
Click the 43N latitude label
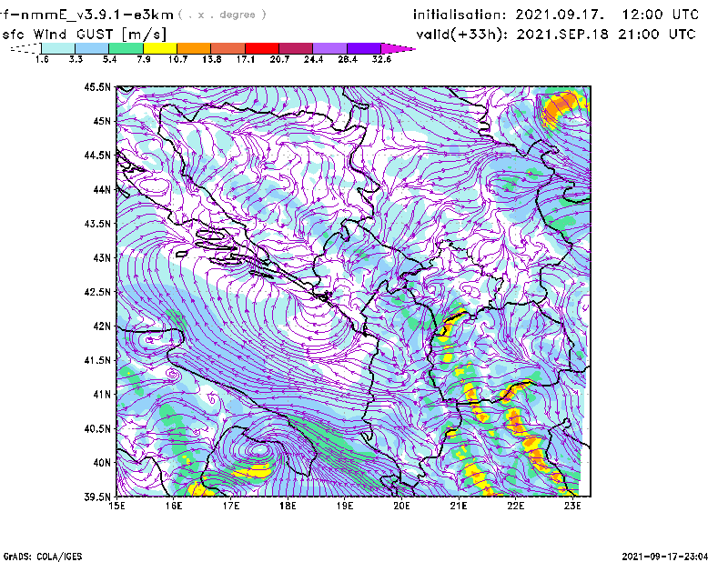pos(102,257)
